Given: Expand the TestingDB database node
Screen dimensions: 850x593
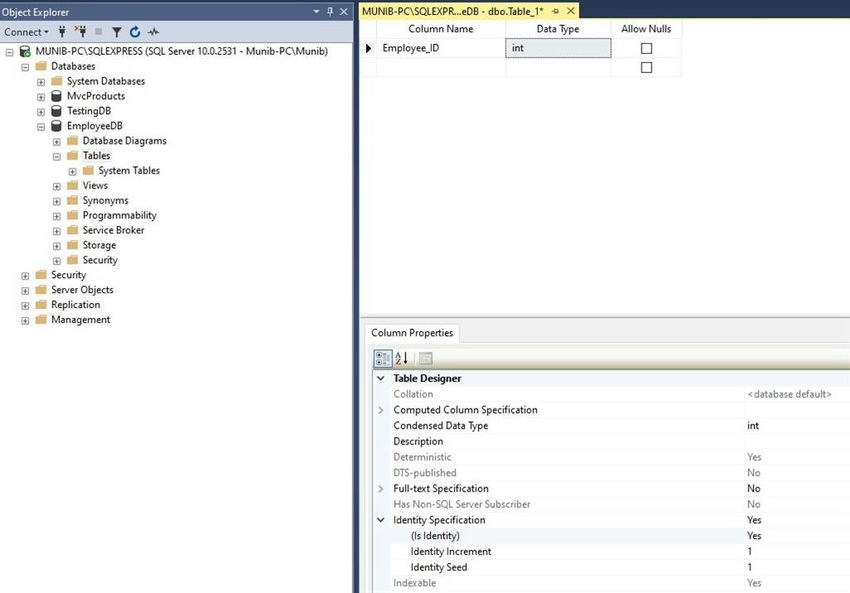Looking at the screenshot, I should (41, 112).
